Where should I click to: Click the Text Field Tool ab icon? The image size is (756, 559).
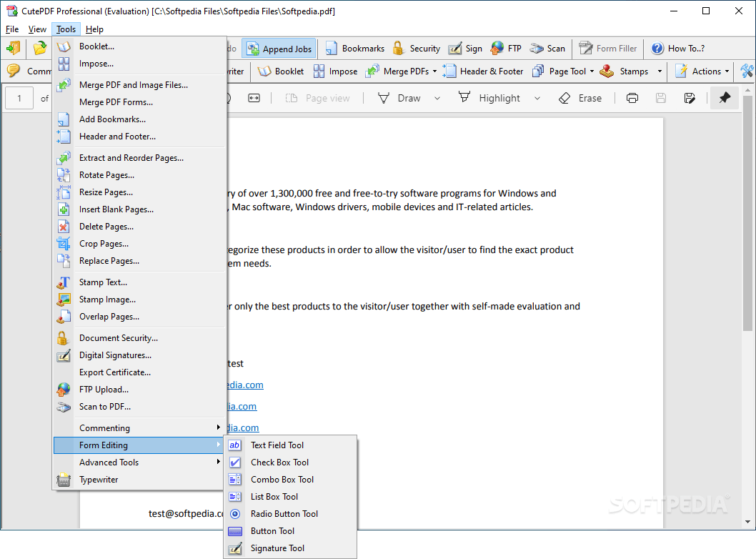[235, 445]
